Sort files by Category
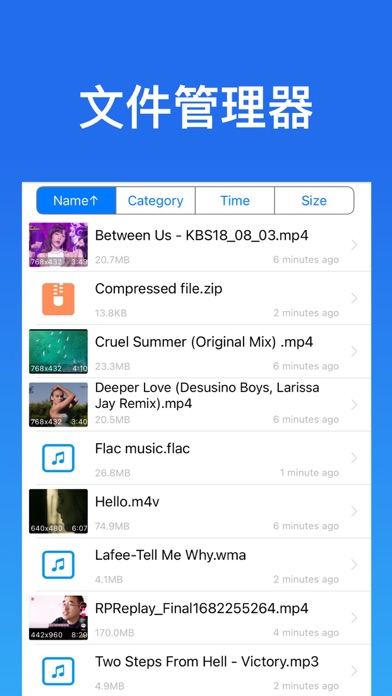392x696 pixels. [155, 201]
